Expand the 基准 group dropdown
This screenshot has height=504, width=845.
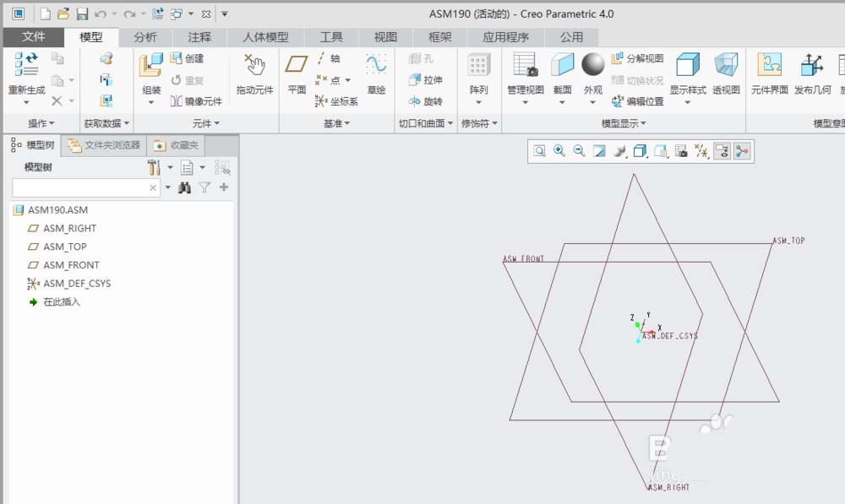pos(336,123)
